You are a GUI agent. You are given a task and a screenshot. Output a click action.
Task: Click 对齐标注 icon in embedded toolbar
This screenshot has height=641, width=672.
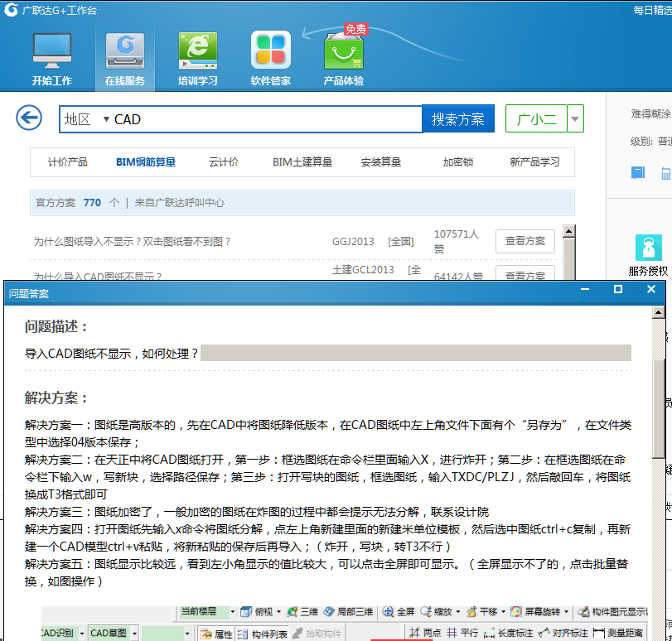pos(544,633)
